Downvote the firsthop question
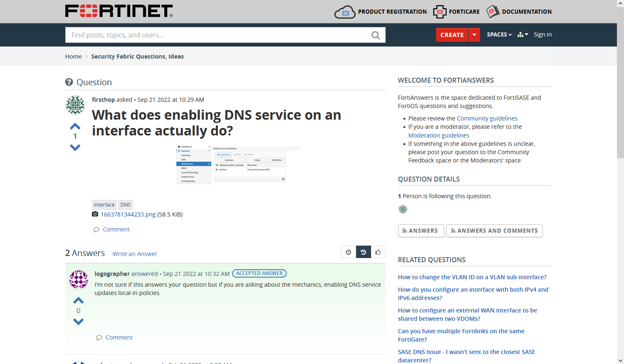The image size is (624, 364). [75, 147]
